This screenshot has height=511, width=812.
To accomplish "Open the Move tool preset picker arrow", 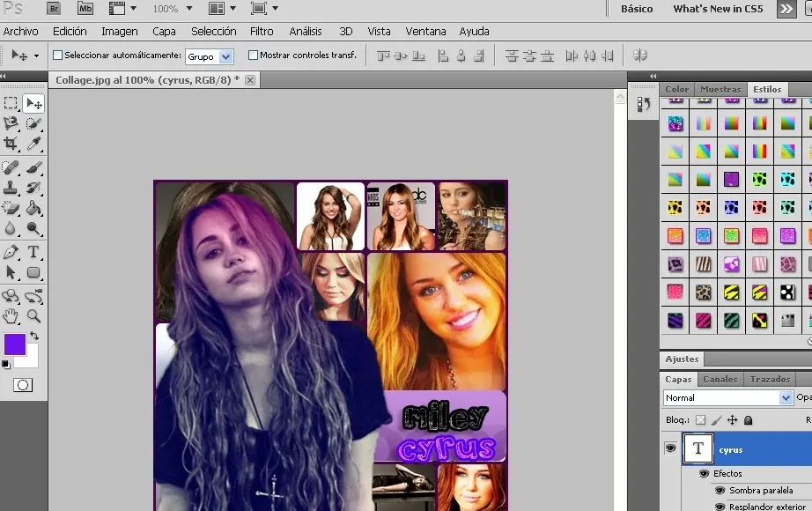I will pos(36,56).
